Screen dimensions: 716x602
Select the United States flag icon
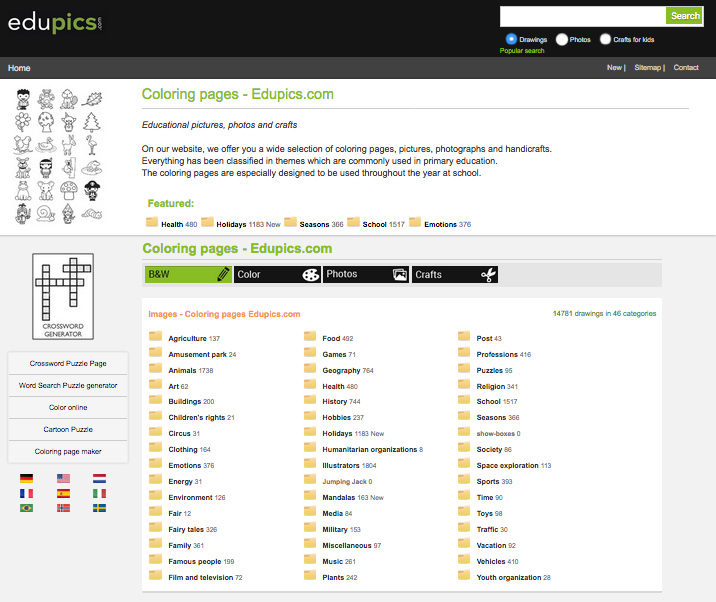tap(63, 478)
